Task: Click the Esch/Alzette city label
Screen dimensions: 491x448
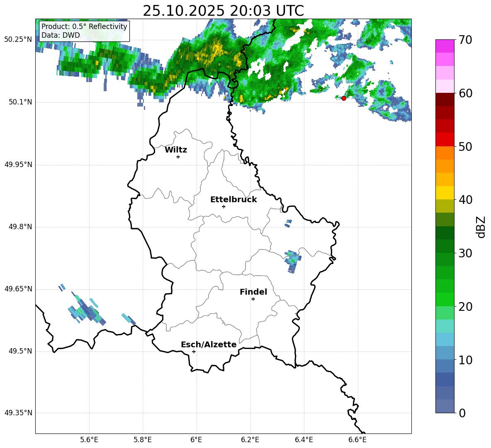Action: (x=209, y=344)
